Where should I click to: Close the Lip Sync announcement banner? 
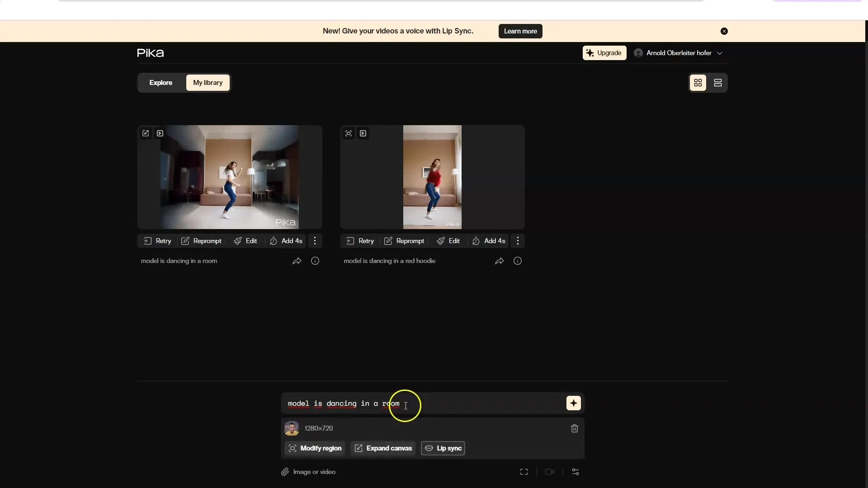724,31
